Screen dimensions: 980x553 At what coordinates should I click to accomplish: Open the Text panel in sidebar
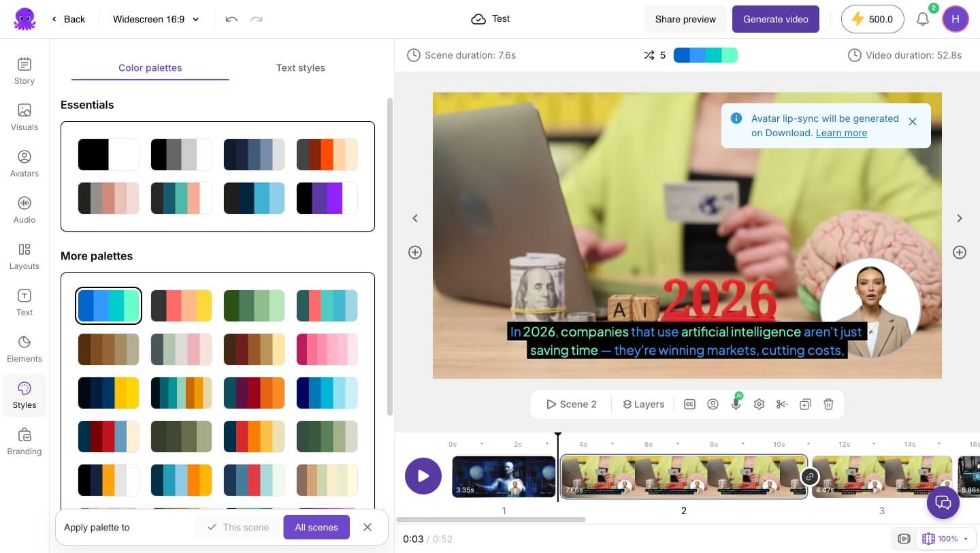(24, 303)
